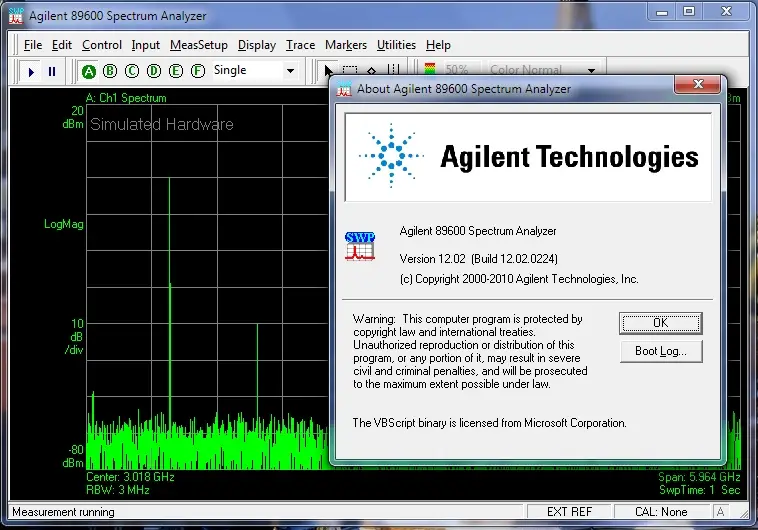Select the band power marker tool
Viewport: 758px width, 530px height.
394,70
